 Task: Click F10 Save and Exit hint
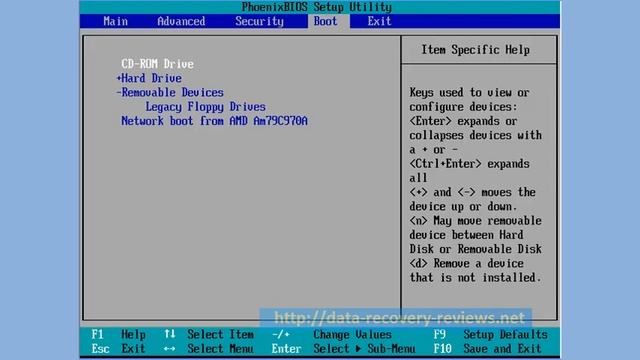click(487, 349)
